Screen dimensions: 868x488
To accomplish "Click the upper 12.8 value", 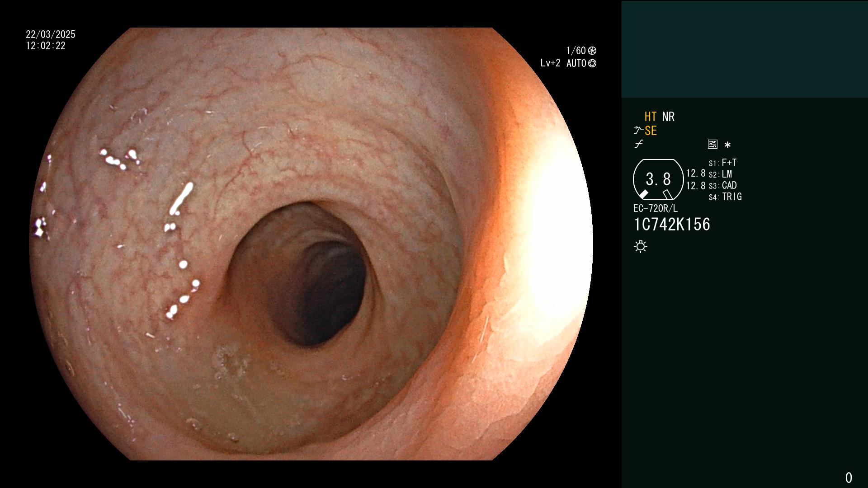I will (x=696, y=173).
